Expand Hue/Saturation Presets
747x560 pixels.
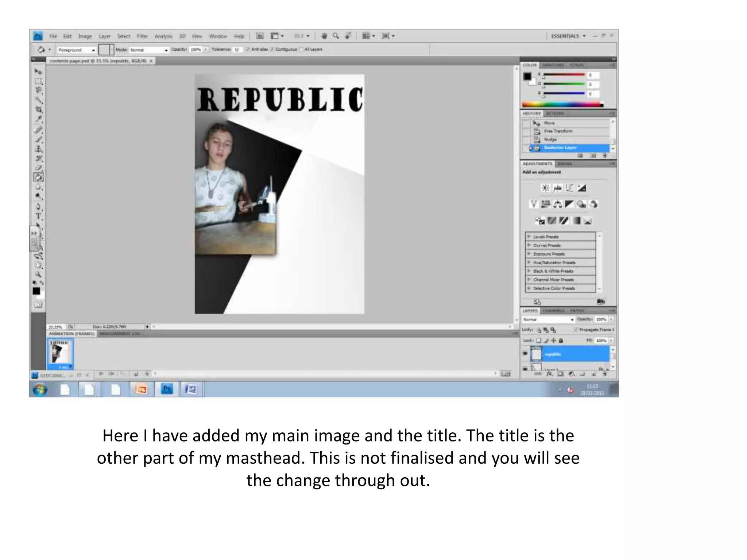click(529, 262)
